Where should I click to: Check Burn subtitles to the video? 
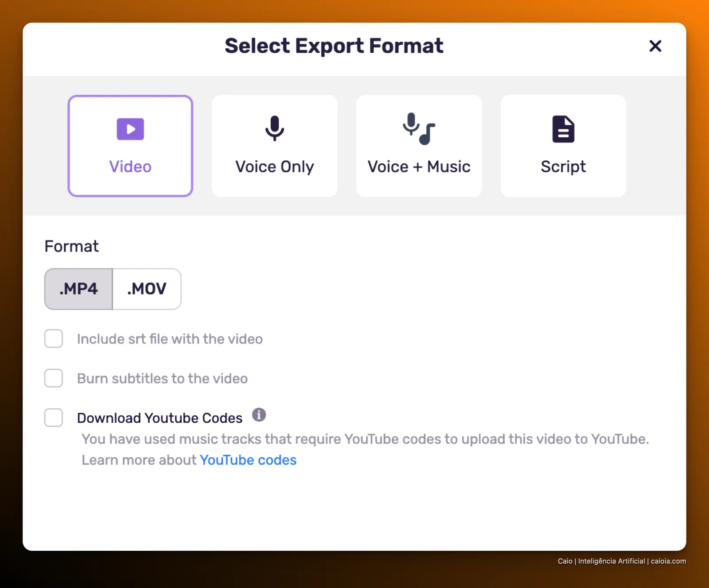[x=54, y=378]
